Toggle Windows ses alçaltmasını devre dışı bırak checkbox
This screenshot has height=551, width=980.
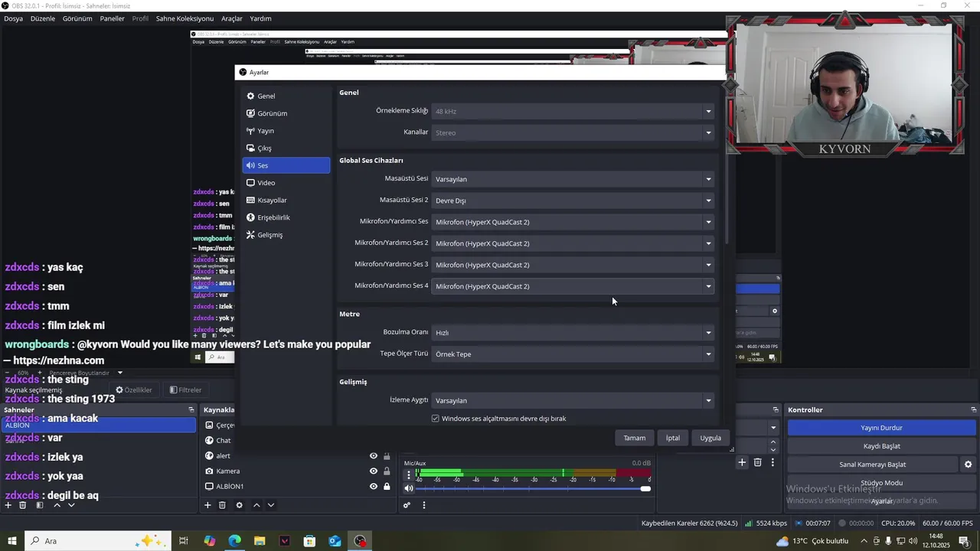(x=436, y=419)
